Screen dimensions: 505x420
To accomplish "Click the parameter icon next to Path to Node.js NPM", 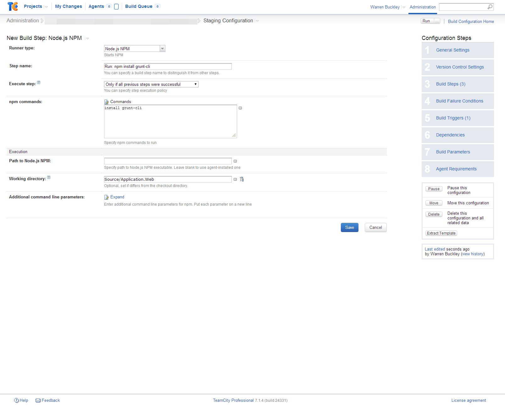I will point(235,161).
